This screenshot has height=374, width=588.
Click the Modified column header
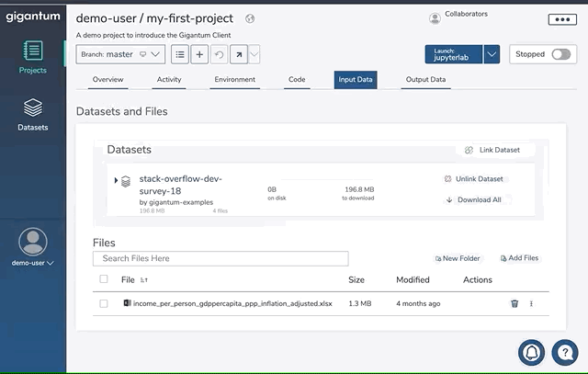pos(413,280)
